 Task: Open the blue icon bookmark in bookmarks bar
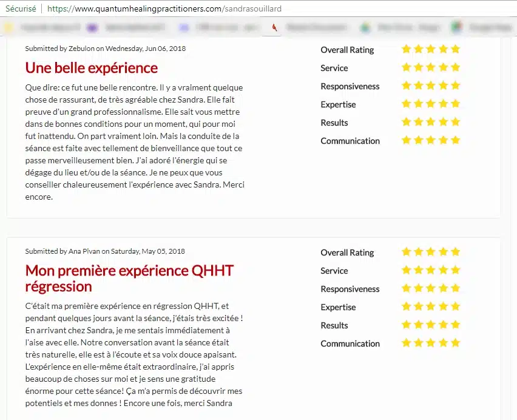click(x=184, y=28)
